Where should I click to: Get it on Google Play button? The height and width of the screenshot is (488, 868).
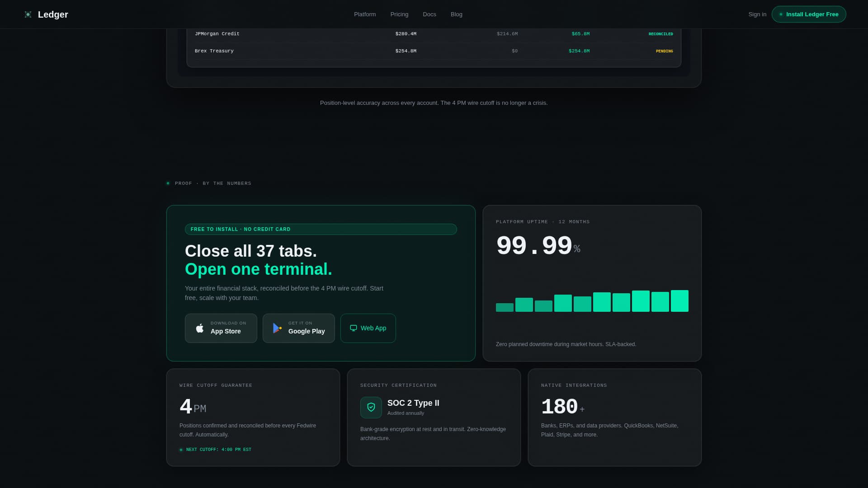(299, 328)
